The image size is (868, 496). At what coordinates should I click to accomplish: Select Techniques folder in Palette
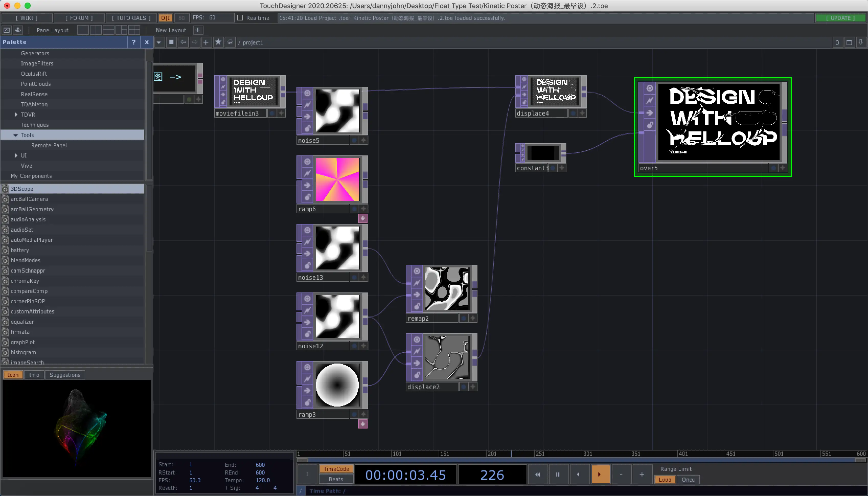[x=35, y=125]
